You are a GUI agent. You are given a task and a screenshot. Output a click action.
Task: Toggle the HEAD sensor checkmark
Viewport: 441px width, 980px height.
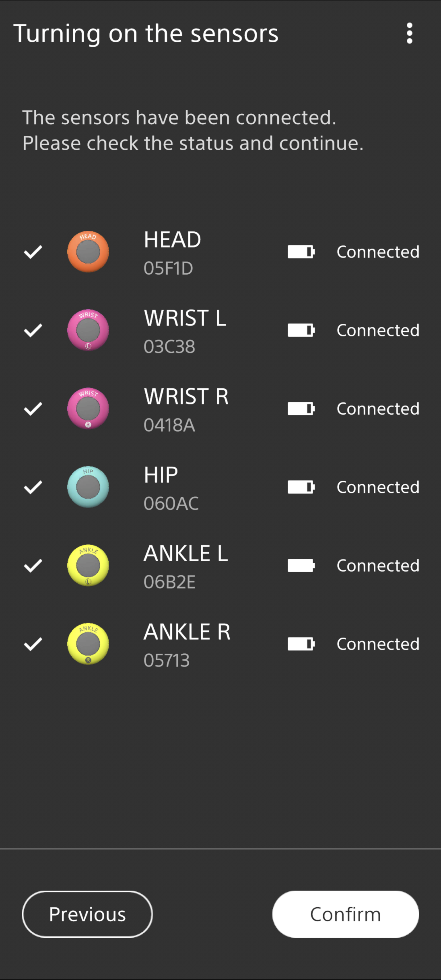[x=33, y=252]
